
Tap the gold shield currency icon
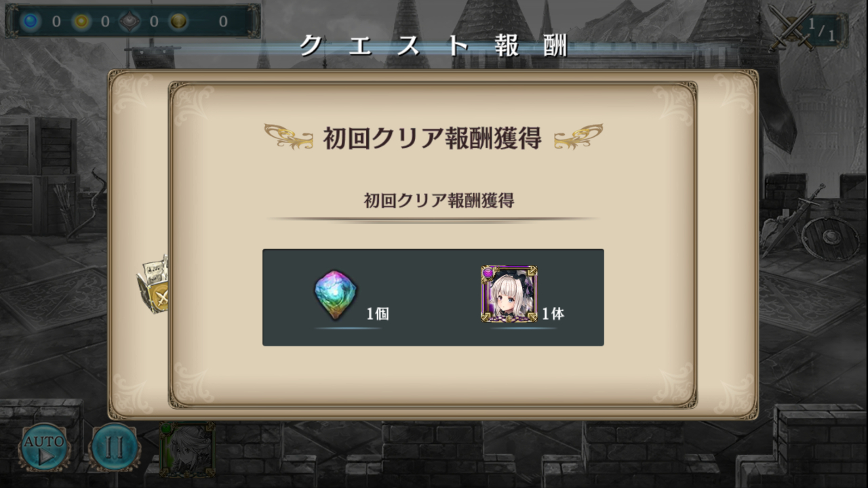[178, 21]
